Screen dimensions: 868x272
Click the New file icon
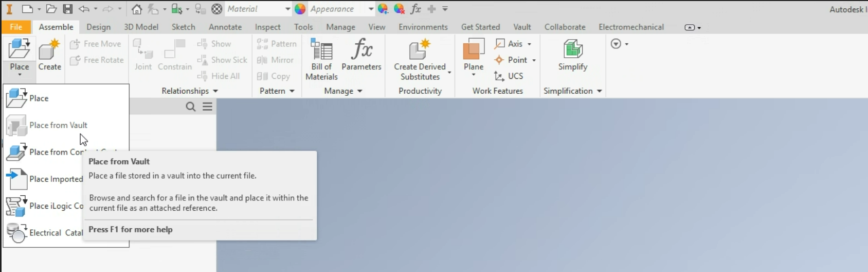point(27,9)
